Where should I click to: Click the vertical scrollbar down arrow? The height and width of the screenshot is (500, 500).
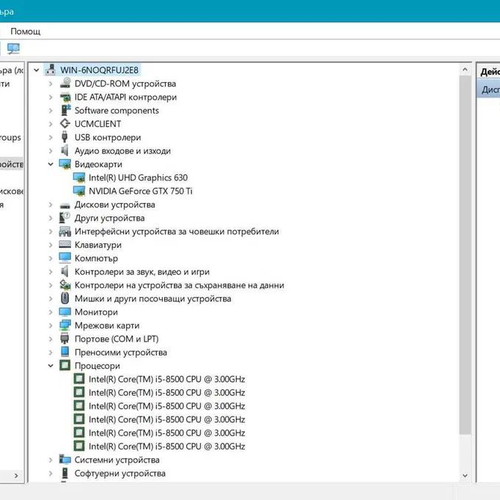465,476
